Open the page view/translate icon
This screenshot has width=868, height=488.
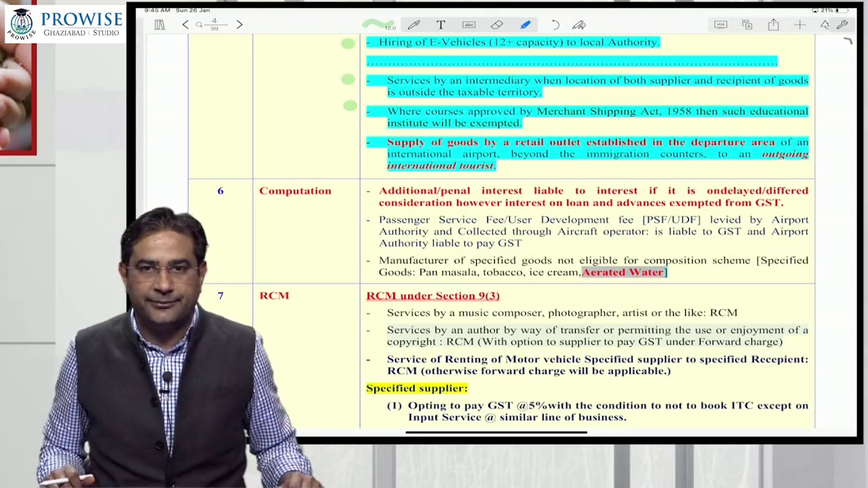coord(747,24)
